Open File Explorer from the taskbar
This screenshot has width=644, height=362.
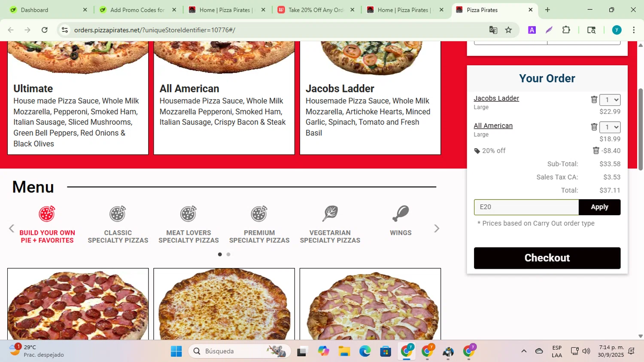pos(344,351)
